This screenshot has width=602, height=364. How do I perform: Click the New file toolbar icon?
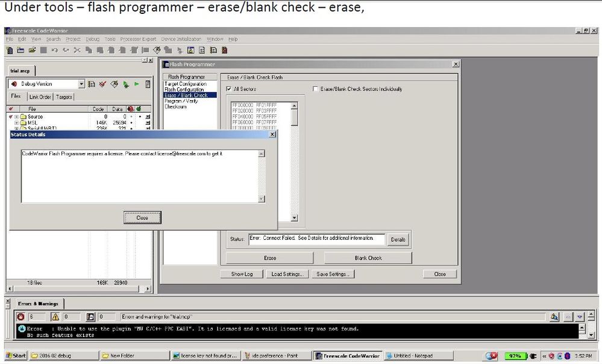pyautogui.click(x=10, y=50)
